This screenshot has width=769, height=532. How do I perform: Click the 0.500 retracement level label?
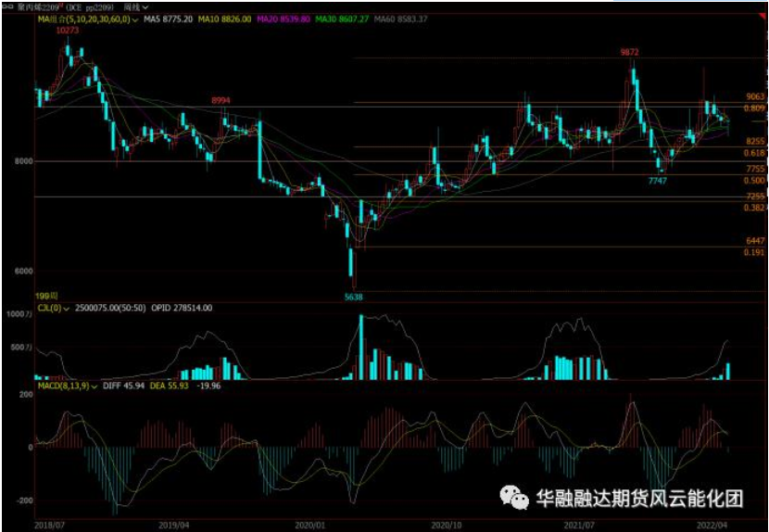click(754, 181)
